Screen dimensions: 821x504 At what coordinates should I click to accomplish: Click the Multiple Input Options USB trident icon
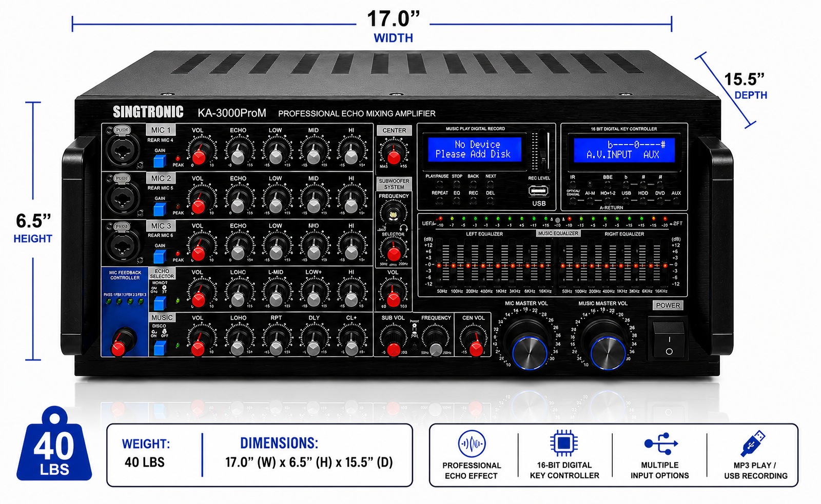pos(661,443)
